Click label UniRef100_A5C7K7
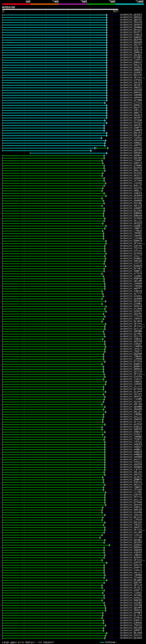Image resolution: width=146 pixels, height=644 pixels. 131,45
